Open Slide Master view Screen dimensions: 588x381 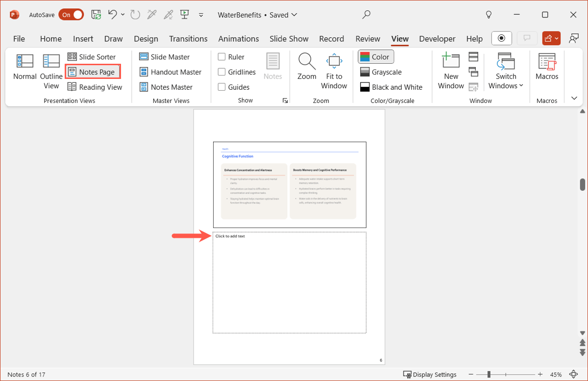coord(165,57)
